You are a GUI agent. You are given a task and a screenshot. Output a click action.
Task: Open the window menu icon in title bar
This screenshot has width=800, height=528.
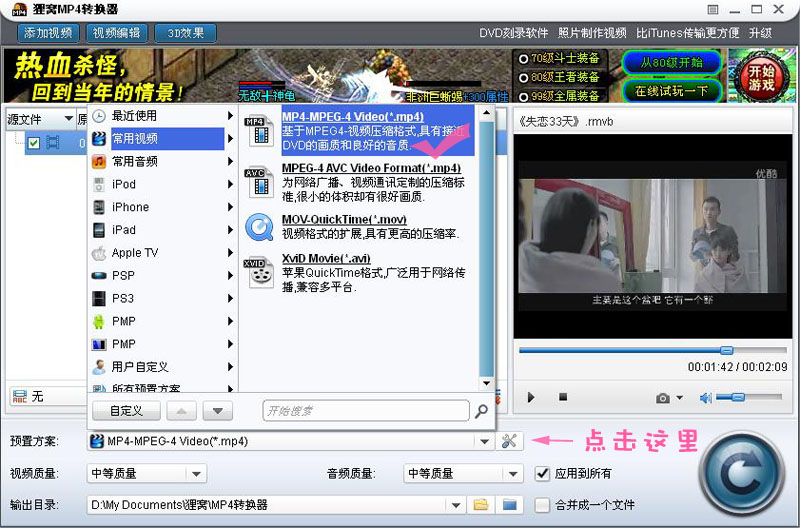point(713,10)
